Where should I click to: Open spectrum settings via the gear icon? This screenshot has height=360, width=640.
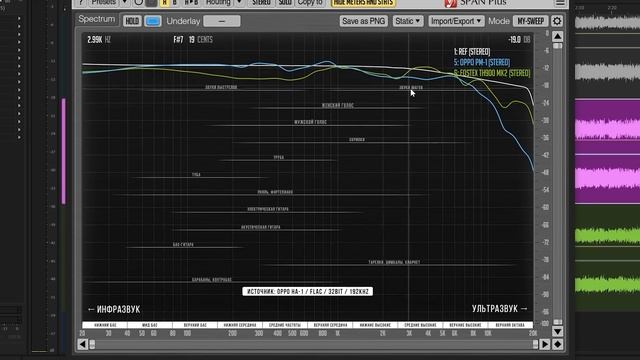pyautogui.click(x=557, y=21)
